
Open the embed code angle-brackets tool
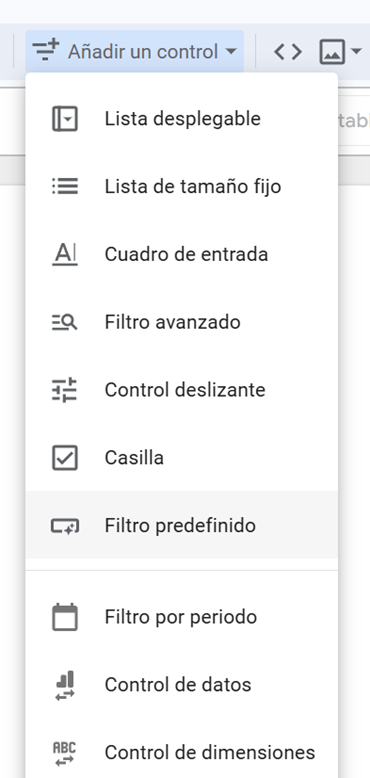tap(288, 52)
